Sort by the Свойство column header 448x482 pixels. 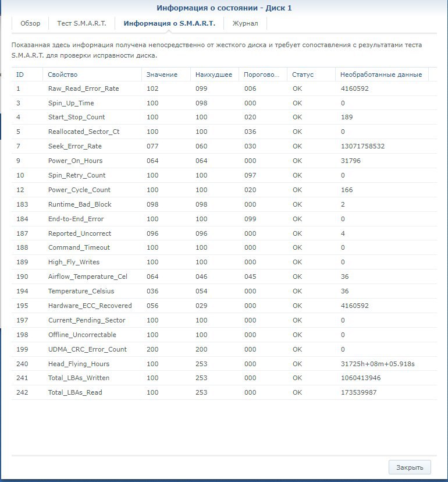click(92, 75)
